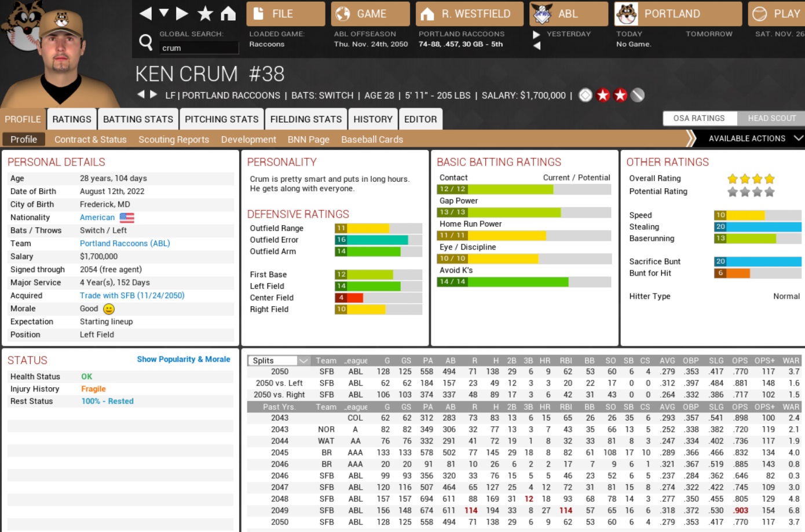
Task: Expand the Available Actions menu
Action: pos(754,138)
